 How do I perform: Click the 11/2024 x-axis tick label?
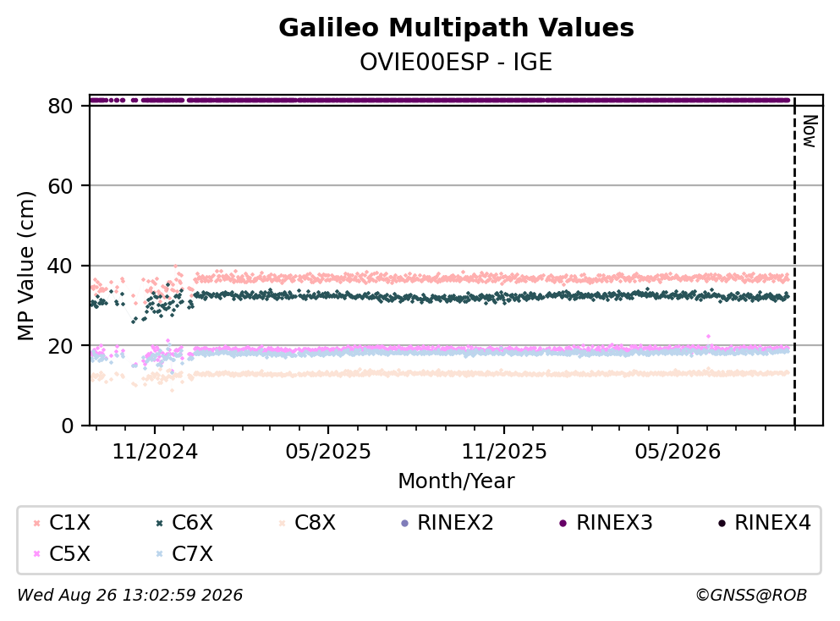(x=155, y=452)
